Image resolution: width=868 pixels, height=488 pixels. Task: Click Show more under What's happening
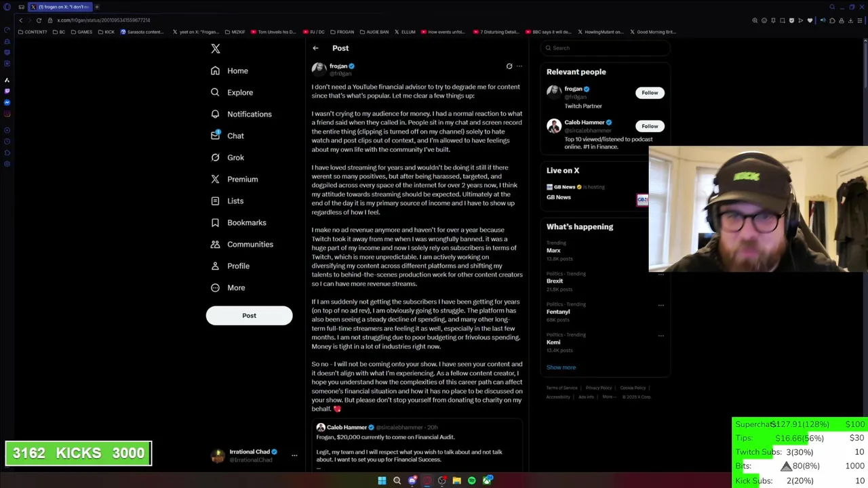pyautogui.click(x=561, y=367)
